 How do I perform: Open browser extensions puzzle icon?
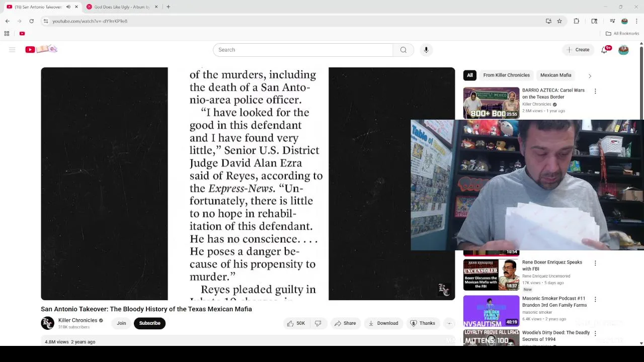coord(577,21)
